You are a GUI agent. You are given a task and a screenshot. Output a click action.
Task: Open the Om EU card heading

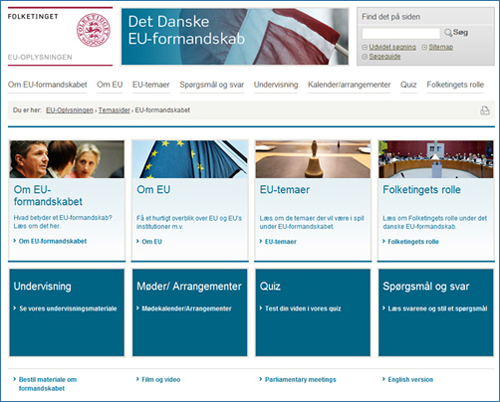pyautogui.click(x=153, y=190)
